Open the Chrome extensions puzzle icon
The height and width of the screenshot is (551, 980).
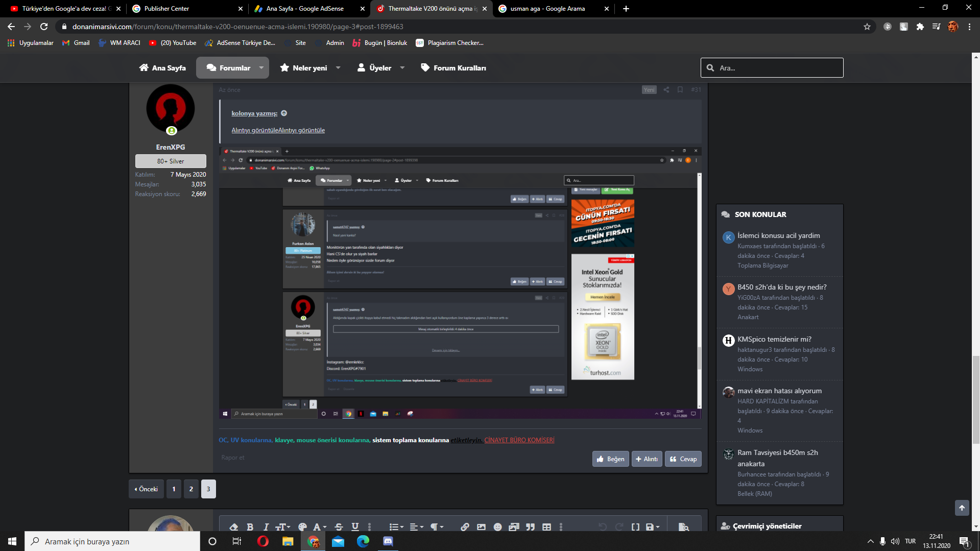(920, 27)
